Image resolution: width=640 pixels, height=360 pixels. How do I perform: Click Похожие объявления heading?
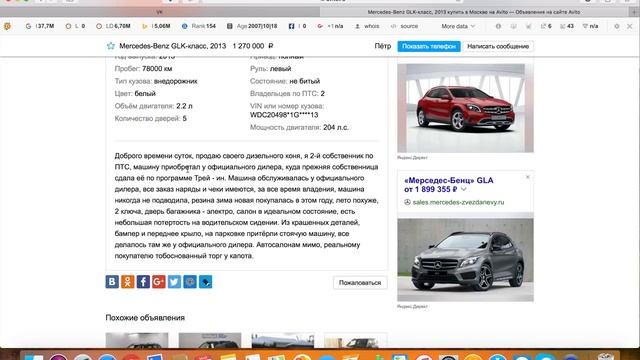pyautogui.click(x=145, y=318)
